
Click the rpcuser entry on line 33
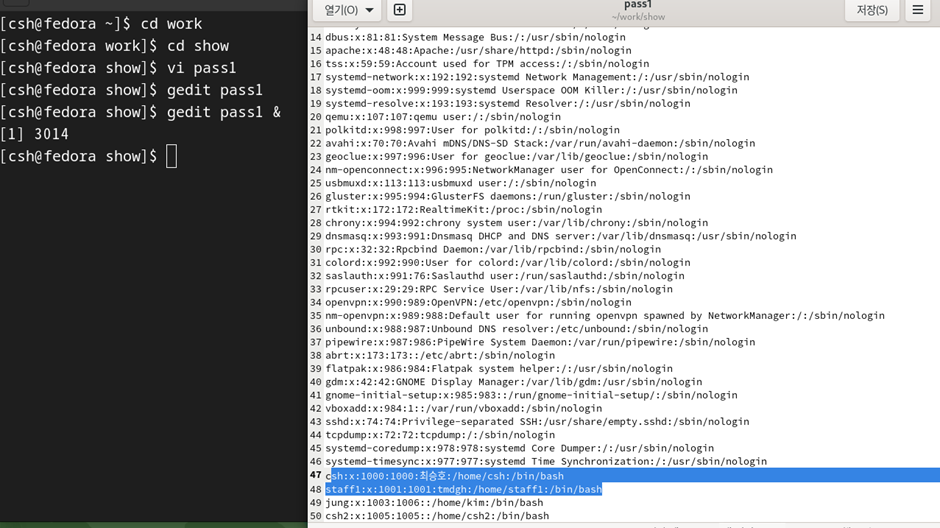click(499, 288)
